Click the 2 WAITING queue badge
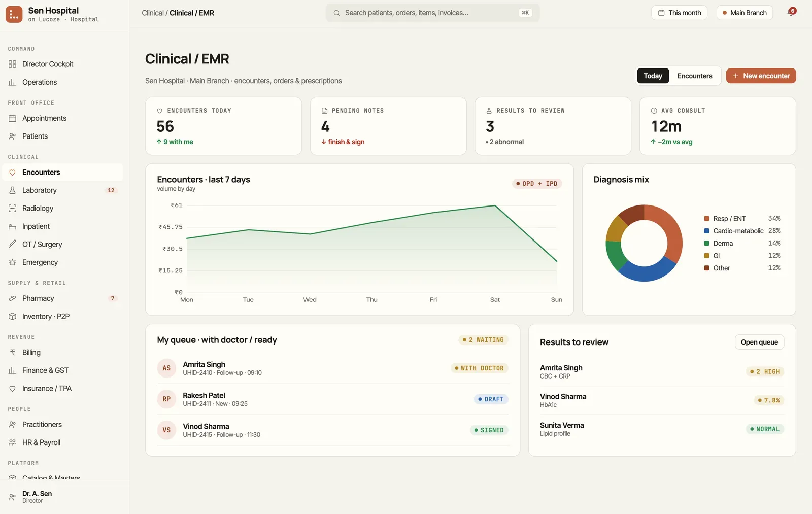 pos(483,340)
